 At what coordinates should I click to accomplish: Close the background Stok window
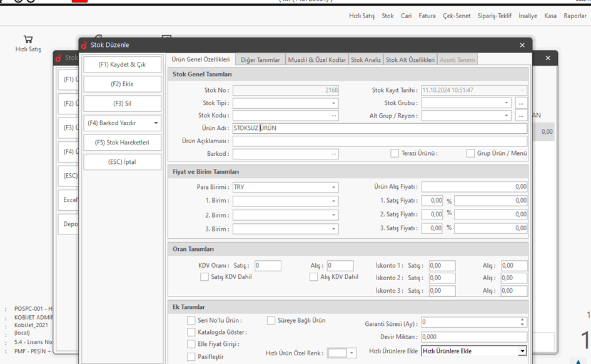click(x=548, y=58)
